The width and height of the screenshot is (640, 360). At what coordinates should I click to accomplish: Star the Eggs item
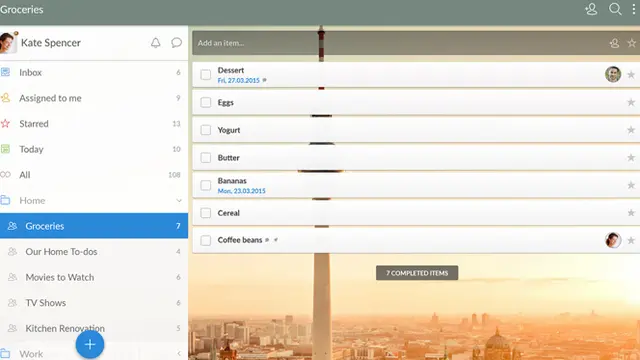pos(631,102)
